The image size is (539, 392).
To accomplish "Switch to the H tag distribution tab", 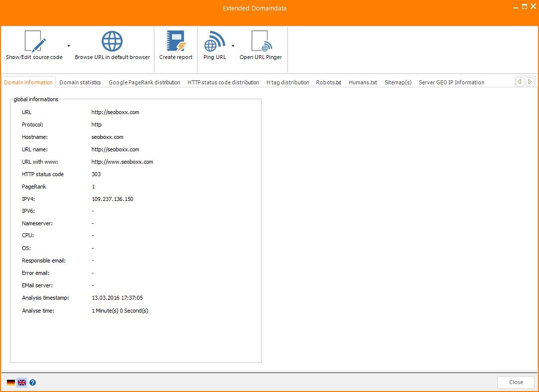I will pyautogui.click(x=288, y=82).
